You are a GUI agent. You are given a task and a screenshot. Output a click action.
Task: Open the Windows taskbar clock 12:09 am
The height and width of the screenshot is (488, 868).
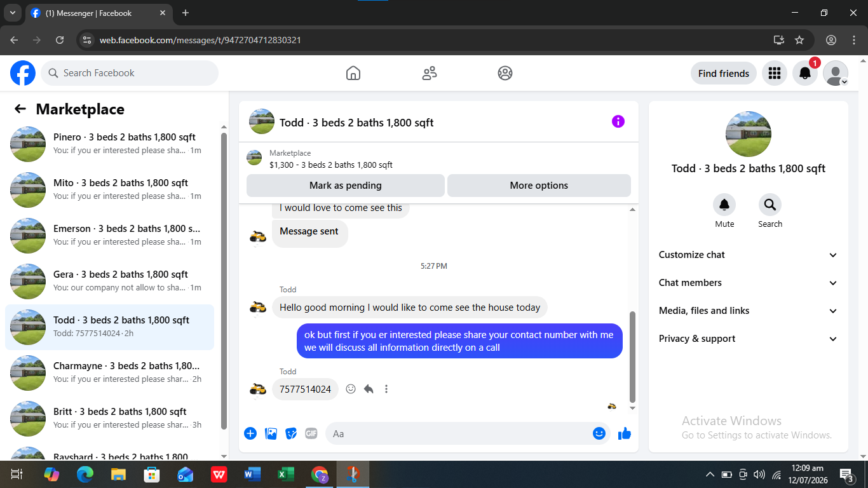pyautogui.click(x=808, y=474)
